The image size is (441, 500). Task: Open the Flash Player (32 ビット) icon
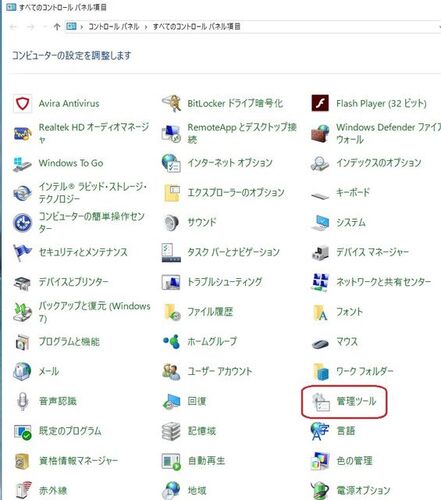point(320,103)
